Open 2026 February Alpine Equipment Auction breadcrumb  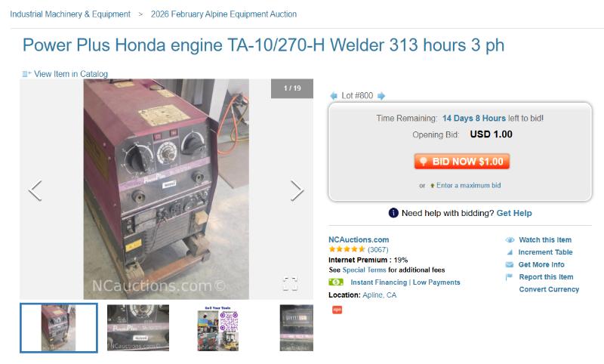point(223,14)
